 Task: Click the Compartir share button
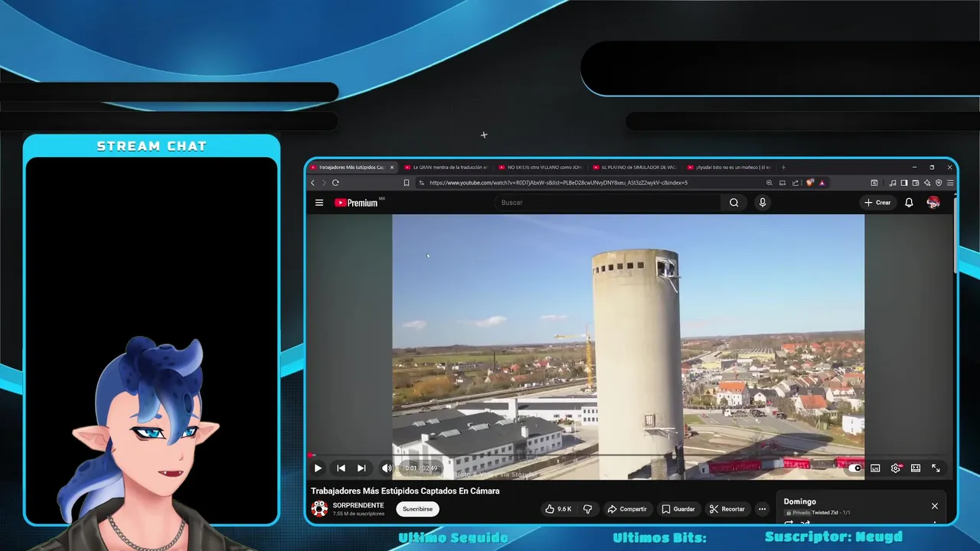(x=627, y=509)
